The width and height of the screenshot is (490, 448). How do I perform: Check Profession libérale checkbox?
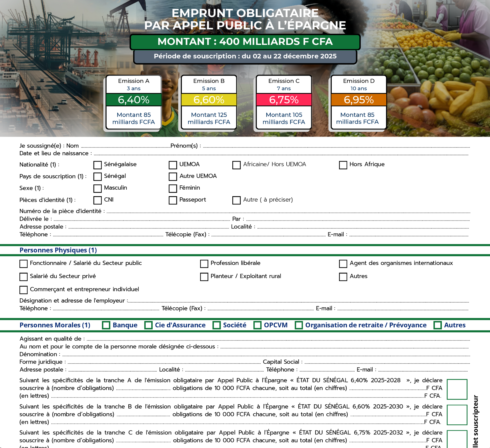click(x=204, y=264)
